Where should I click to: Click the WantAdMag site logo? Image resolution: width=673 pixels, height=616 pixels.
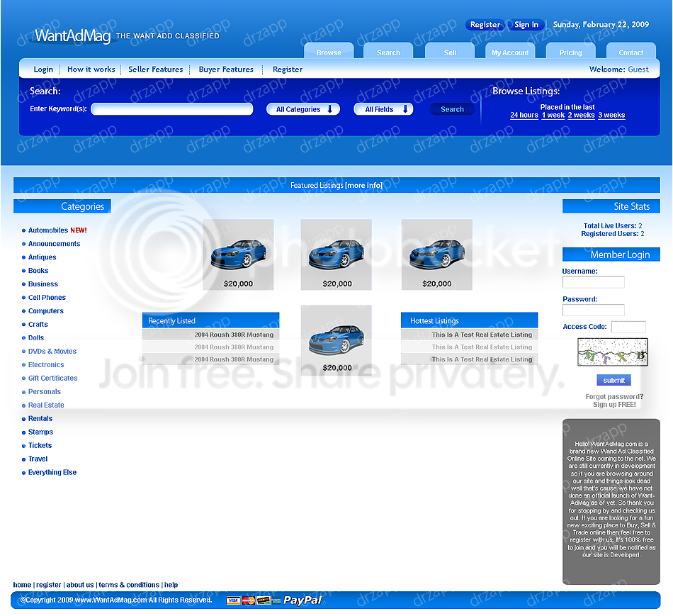(x=72, y=35)
